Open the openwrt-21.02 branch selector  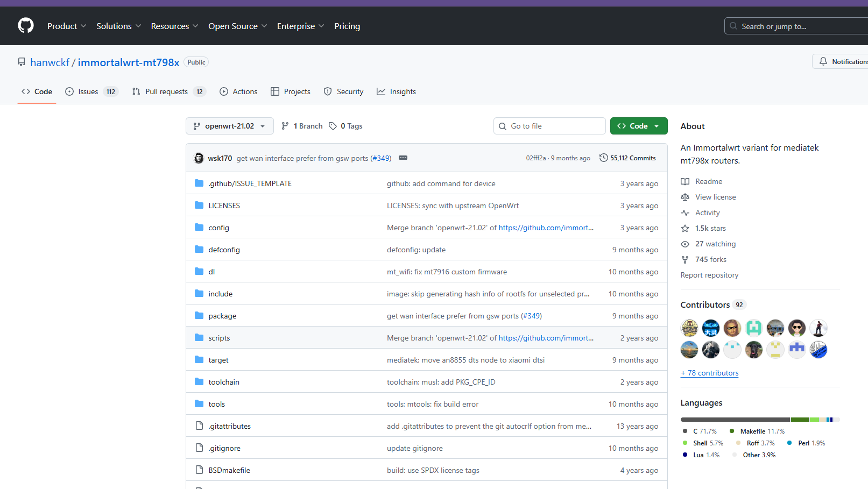(x=229, y=126)
